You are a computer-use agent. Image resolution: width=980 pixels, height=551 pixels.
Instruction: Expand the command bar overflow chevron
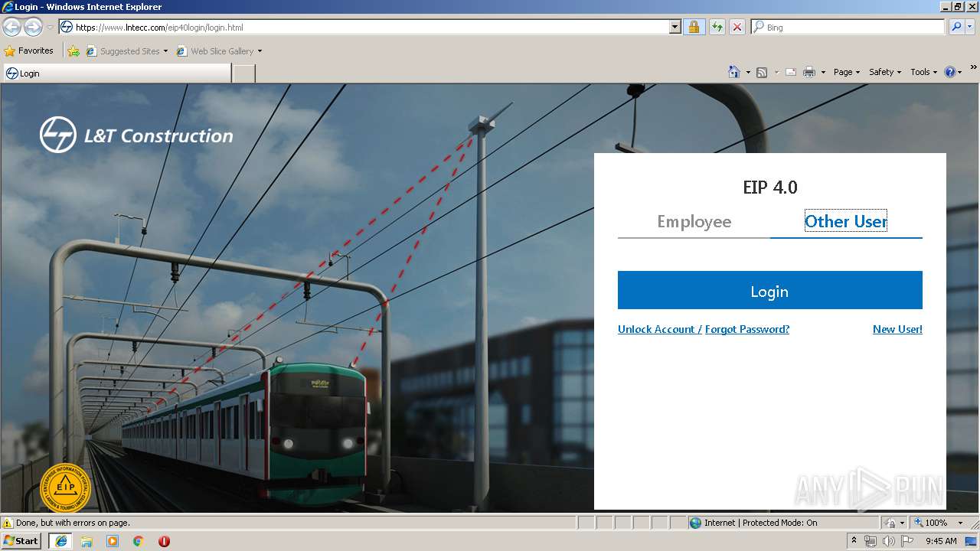pyautogui.click(x=974, y=67)
